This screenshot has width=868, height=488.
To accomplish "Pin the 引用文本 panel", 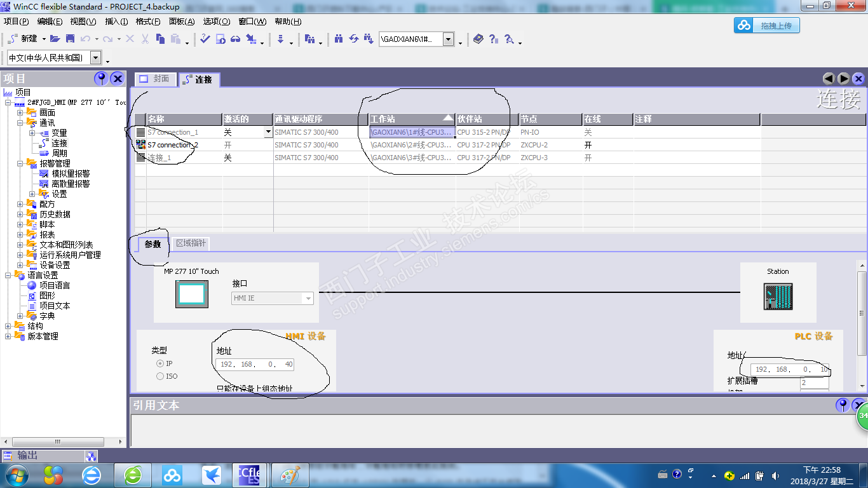I will (843, 405).
